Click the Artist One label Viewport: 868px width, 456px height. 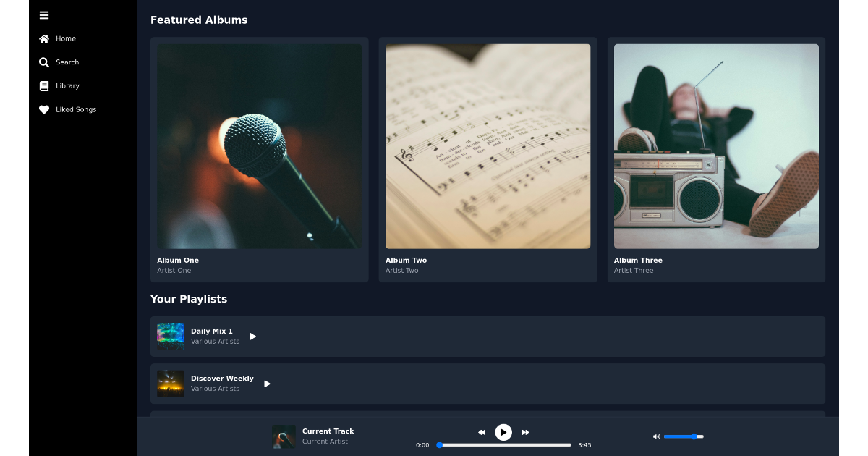point(174,270)
